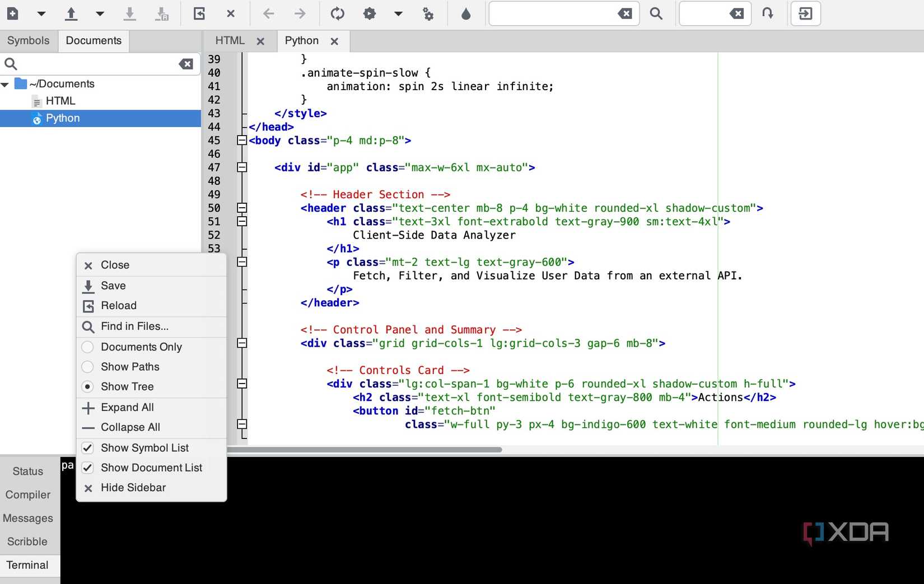Revert the current file to saved version

pyautogui.click(x=199, y=13)
